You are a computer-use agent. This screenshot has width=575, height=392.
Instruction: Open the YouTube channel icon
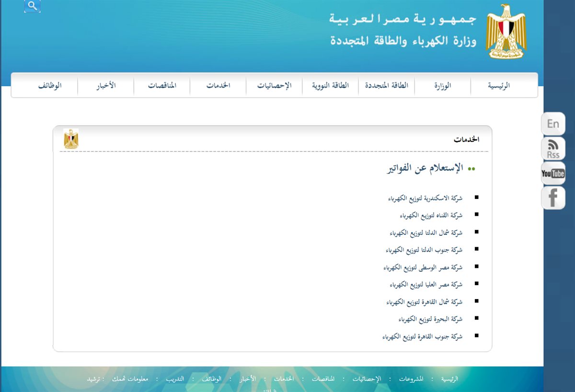553,173
